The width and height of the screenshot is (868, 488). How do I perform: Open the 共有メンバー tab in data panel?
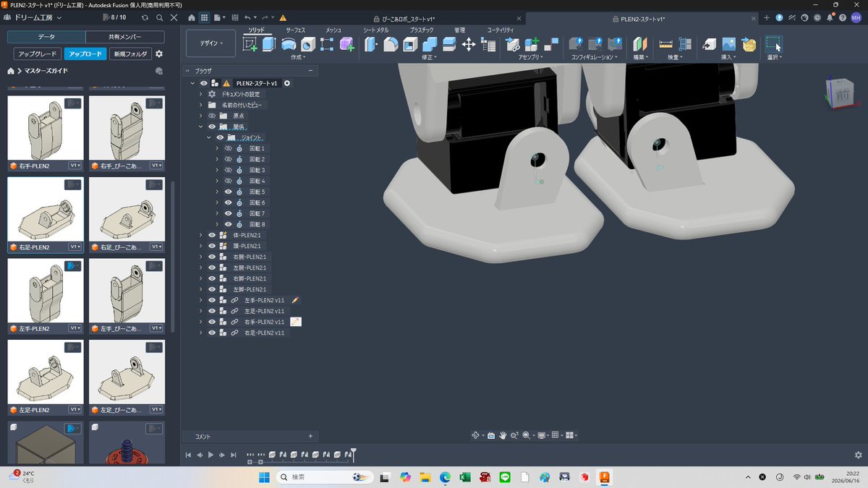click(x=125, y=37)
